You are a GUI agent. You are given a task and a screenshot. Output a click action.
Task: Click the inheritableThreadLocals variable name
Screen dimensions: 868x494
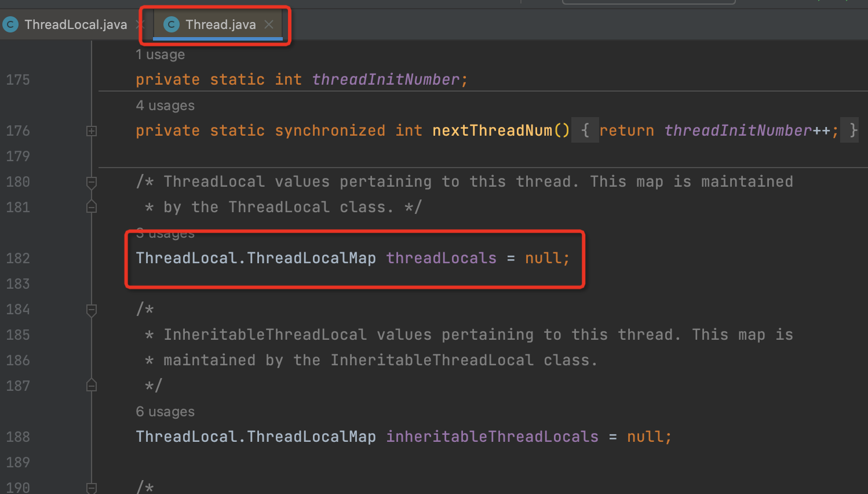(x=493, y=437)
